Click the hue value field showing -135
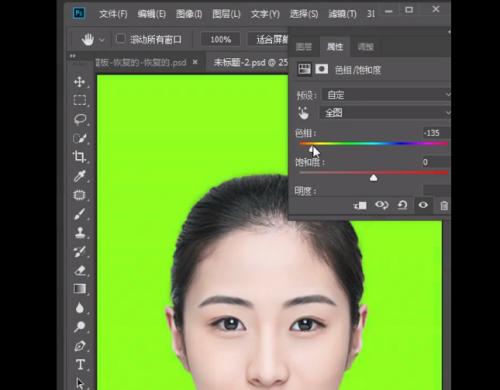Image resolution: width=500 pixels, height=390 pixels. pyautogui.click(x=437, y=133)
